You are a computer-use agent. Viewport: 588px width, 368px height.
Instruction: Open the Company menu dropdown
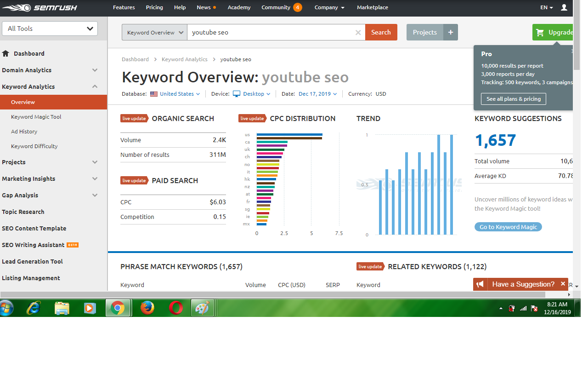point(329,7)
